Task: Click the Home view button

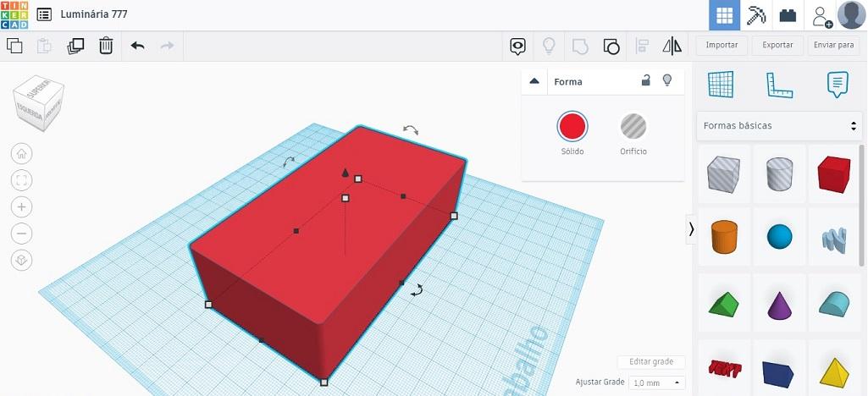Action: tap(21, 154)
